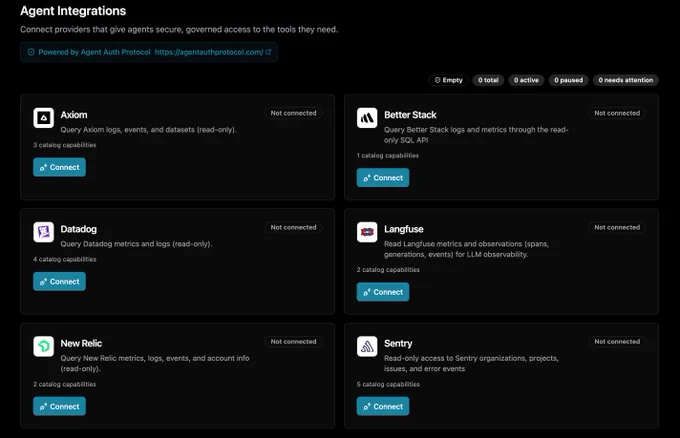This screenshot has width=680, height=438.
Task: Click 'Query New Relic metrics, logs' description
Action: [x=155, y=363]
